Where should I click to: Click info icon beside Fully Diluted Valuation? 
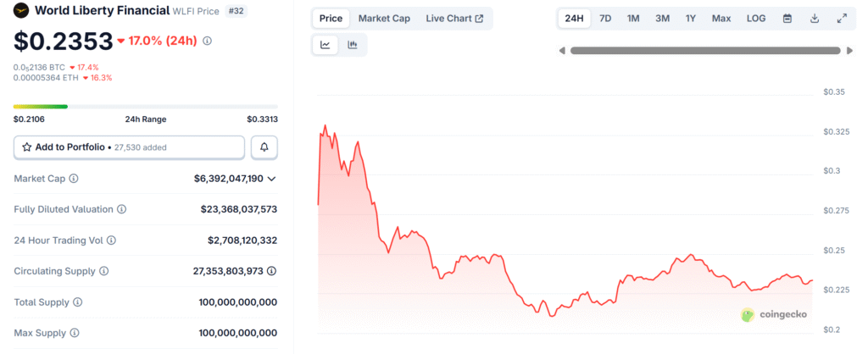[x=121, y=209]
